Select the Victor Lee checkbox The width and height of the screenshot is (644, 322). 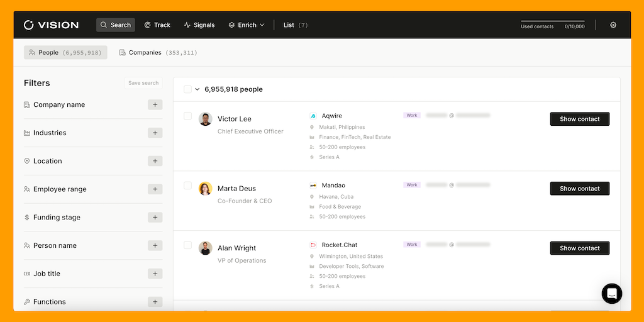pyautogui.click(x=187, y=116)
